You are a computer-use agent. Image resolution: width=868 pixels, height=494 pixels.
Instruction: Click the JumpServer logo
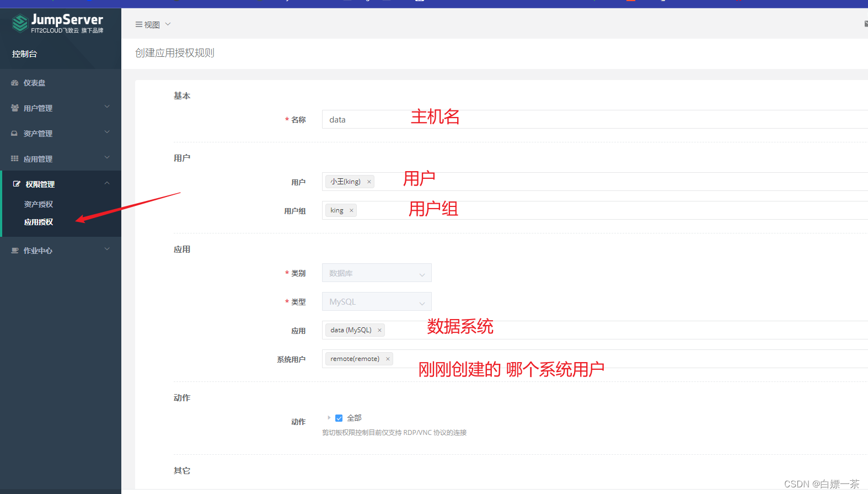click(x=57, y=23)
